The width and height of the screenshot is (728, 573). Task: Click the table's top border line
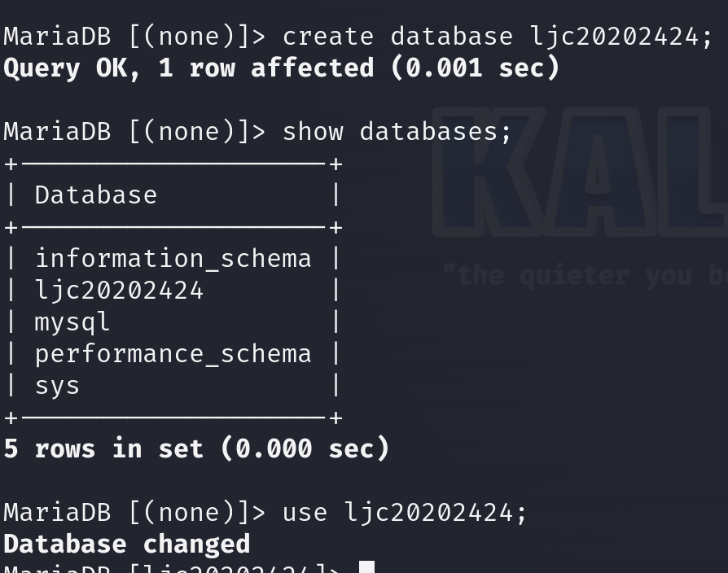[x=173, y=164]
